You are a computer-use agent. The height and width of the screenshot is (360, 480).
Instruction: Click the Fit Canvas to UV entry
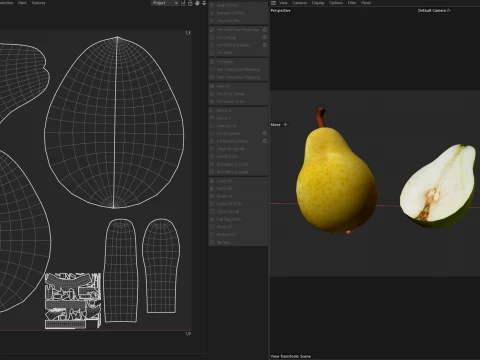click(x=238, y=101)
